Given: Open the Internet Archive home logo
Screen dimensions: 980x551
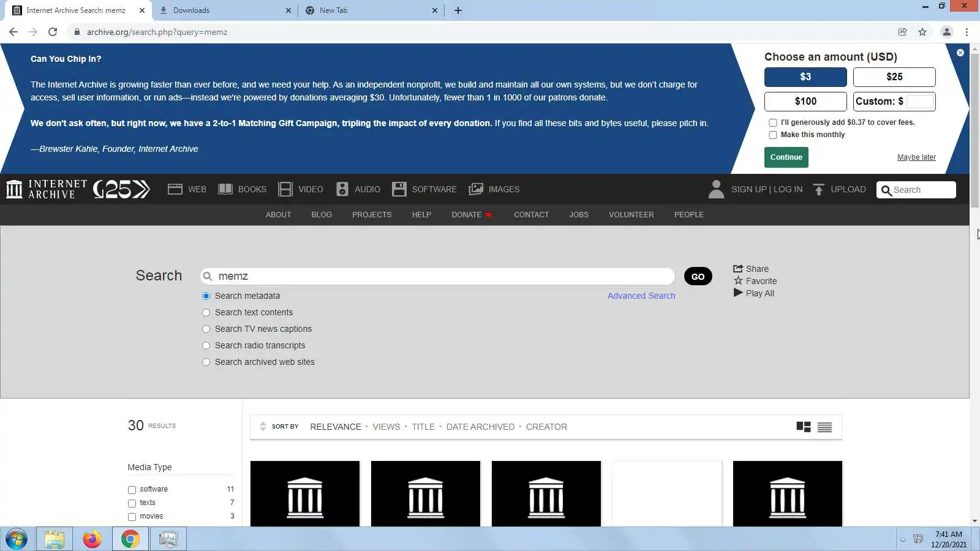Looking at the screenshot, I should point(47,189).
